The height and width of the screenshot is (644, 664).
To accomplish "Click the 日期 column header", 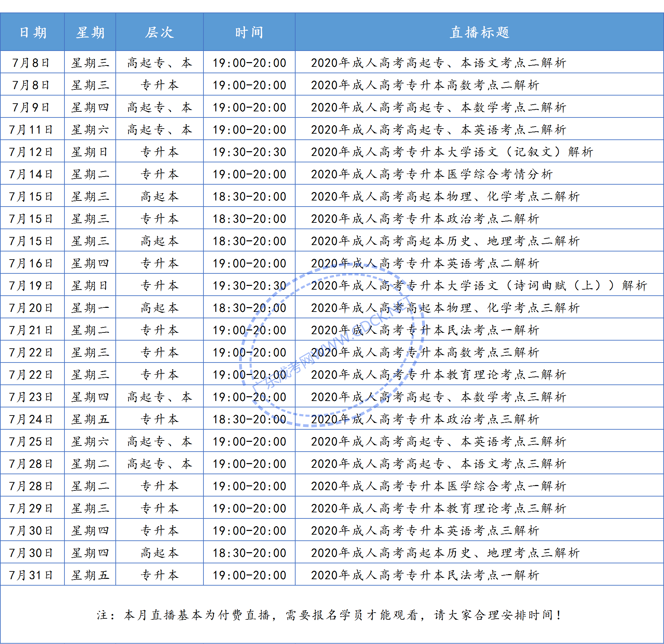I will coord(32,32).
